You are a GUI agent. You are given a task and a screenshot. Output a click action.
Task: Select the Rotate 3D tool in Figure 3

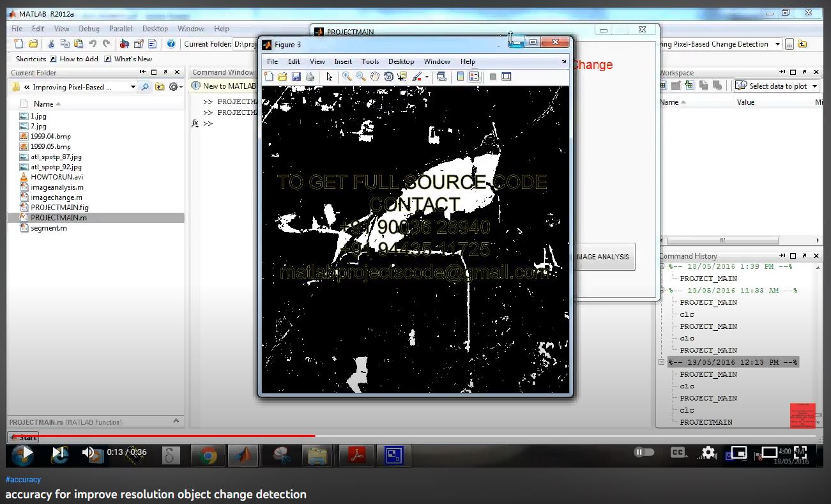coord(388,77)
